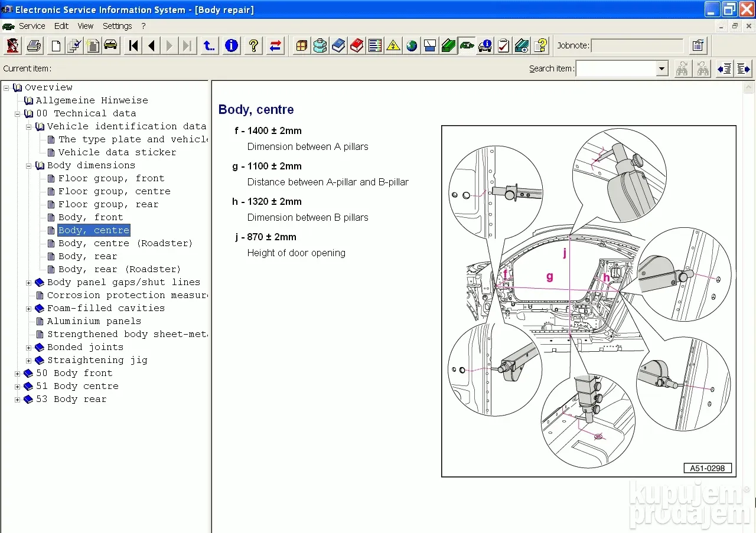Click the content pane scrollbar up arrow
The width and height of the screenshot is (756, 533).
(750, 87)
